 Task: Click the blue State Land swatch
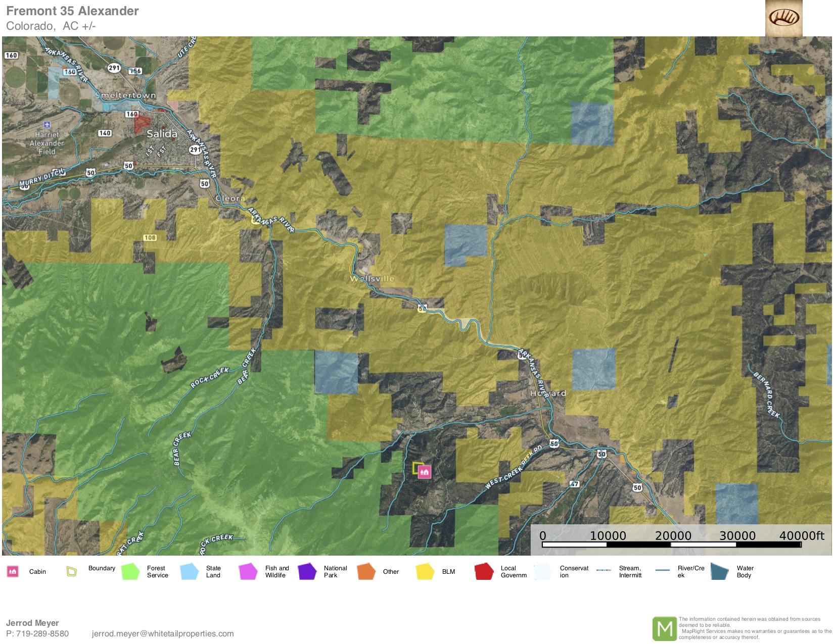coord(190,571)
